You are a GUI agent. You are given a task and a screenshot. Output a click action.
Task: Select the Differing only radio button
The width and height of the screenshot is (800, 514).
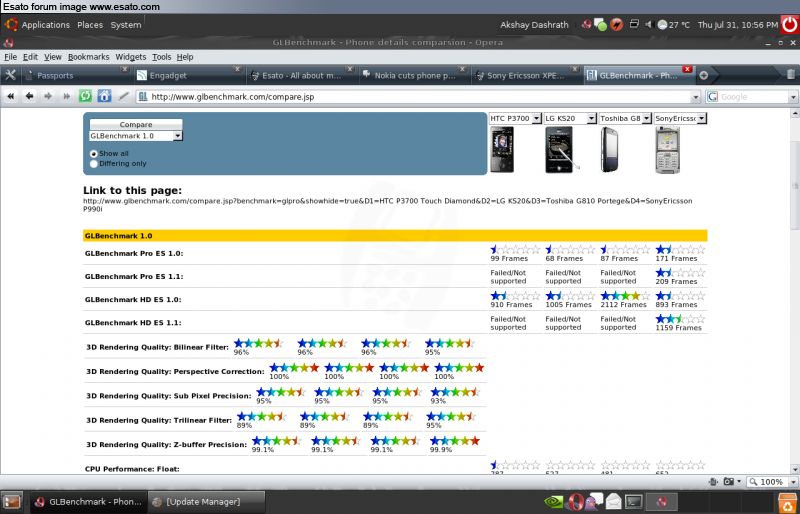click(x=93, y=164)
